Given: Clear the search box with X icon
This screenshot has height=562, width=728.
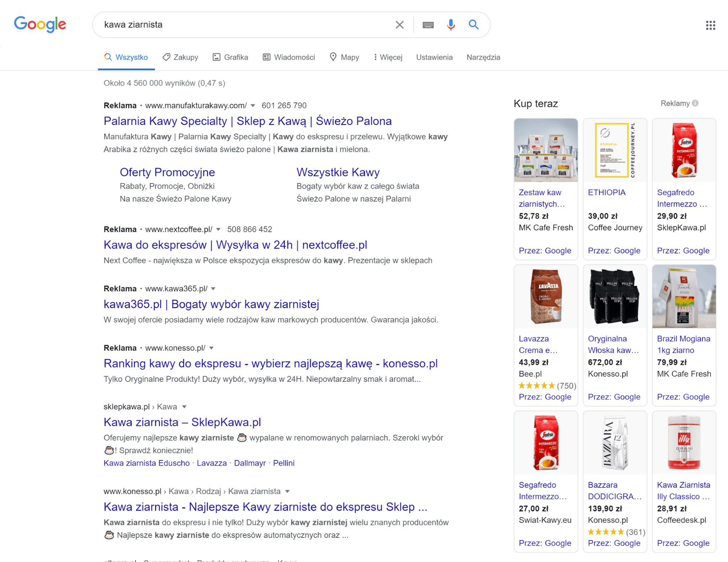Looking at the screenshot, I should click(x=400, y=25).
